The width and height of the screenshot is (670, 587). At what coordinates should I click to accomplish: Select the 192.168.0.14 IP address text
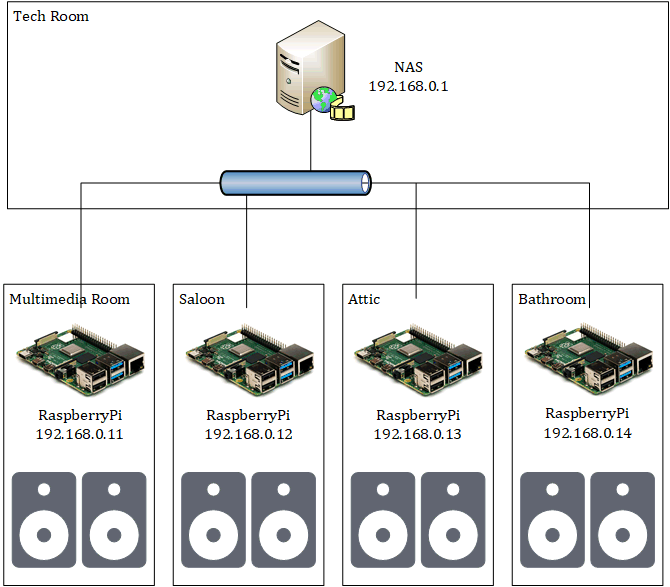click(588, 433)
